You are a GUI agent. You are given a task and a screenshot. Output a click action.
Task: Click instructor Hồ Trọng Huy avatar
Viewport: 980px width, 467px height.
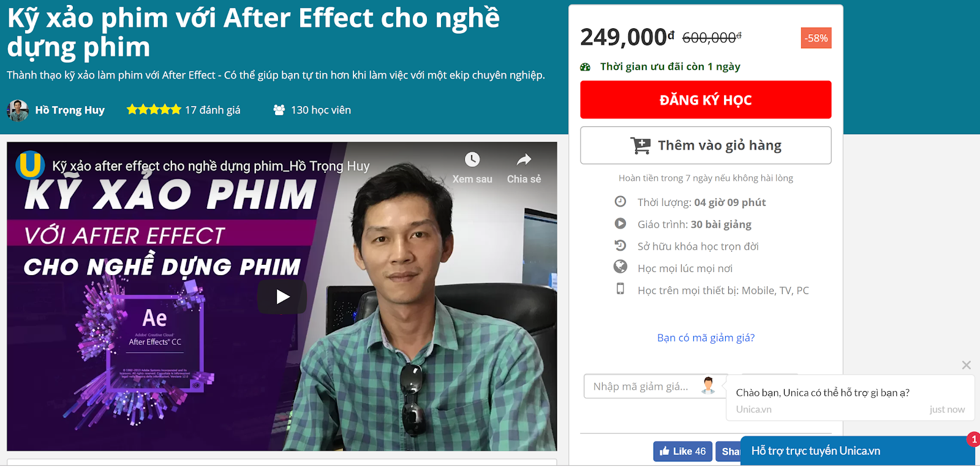tap(18, 110)
